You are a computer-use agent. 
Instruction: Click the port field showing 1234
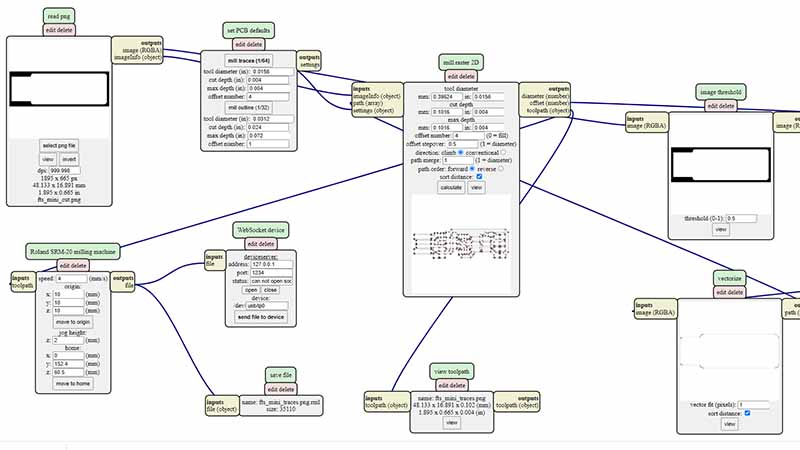(271, 273)
